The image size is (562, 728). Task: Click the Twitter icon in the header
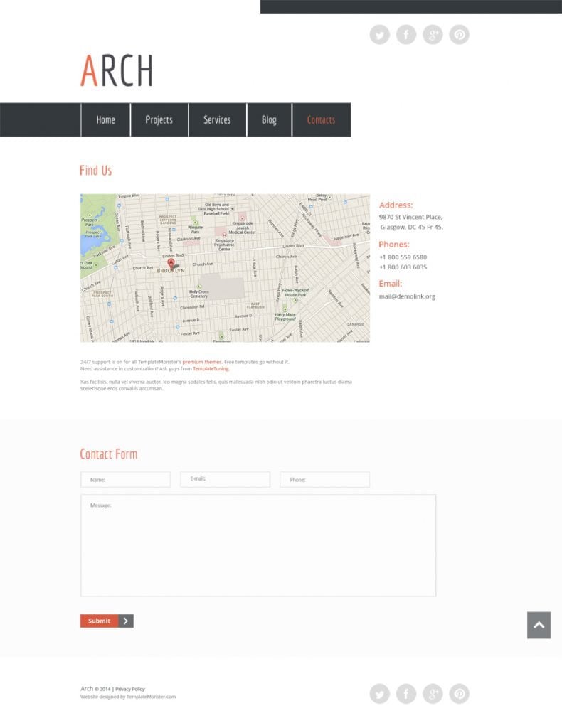click(380, 35)
